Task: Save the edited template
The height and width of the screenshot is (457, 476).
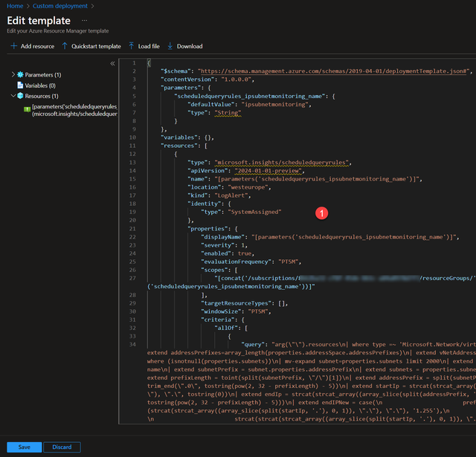Action: tap(25, 447)
